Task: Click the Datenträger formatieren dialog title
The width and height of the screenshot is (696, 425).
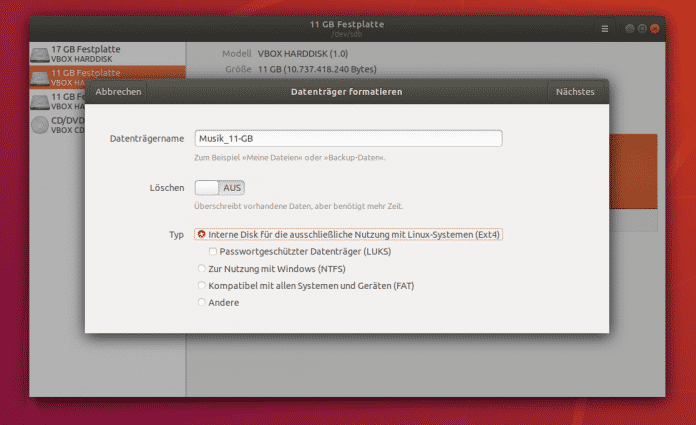Action: tap(347, 92)
